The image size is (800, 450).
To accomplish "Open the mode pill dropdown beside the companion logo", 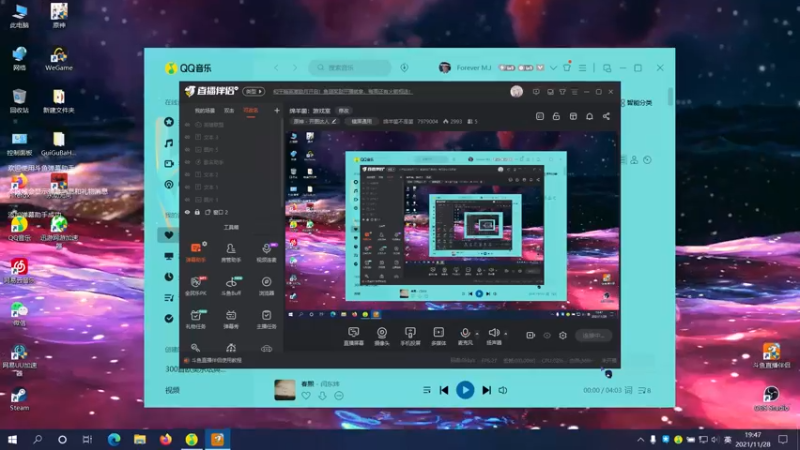I will click(x=254, y=91).
